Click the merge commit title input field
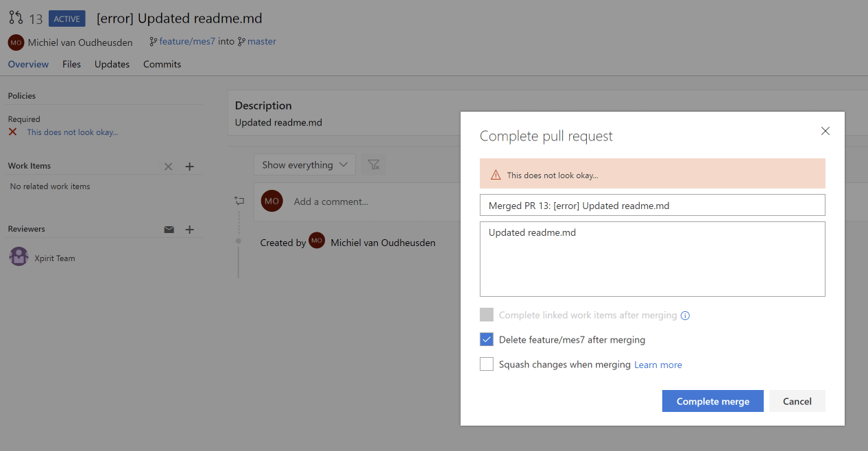Image resolution: width=868 pixels, height=451 pixels. coord(652,205)
